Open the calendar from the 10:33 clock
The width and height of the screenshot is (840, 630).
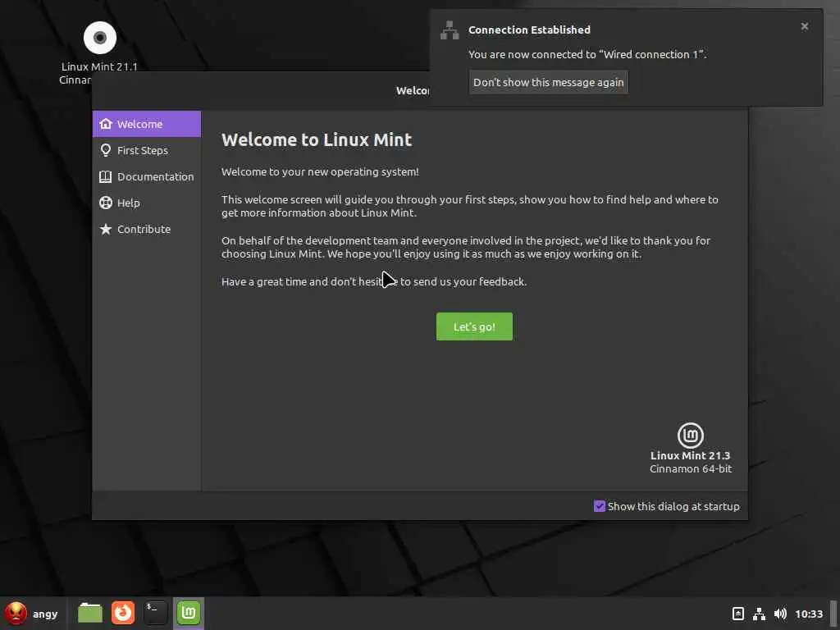[x=808, y=614]
